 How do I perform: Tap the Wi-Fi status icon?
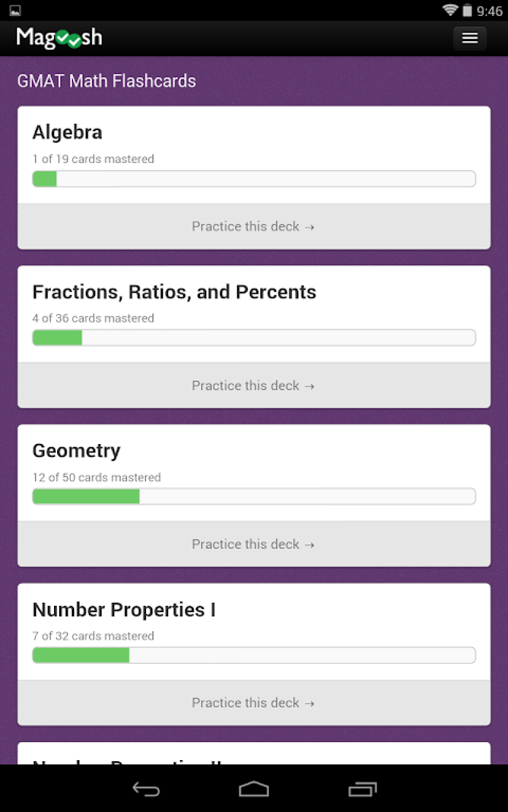450,10
